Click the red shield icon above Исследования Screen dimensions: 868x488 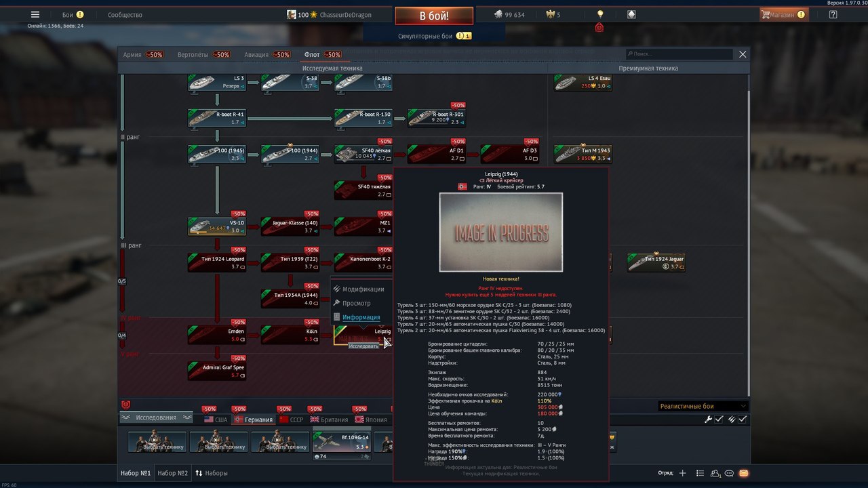[x=125, y=405]
